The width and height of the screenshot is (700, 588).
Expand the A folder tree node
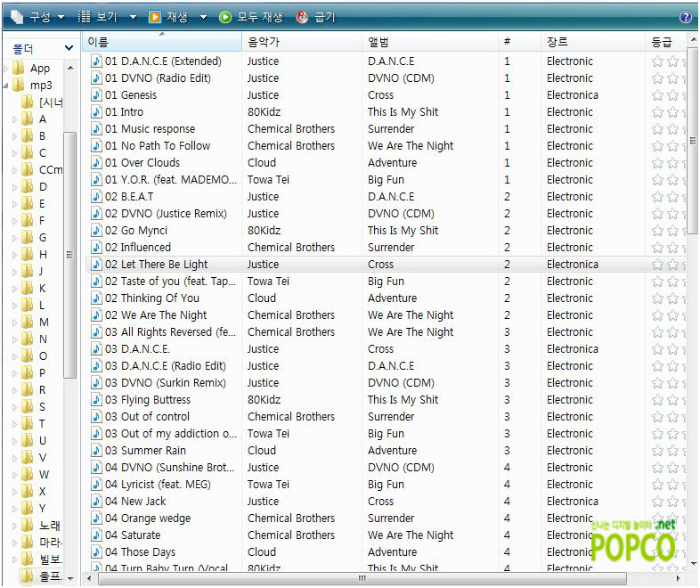point(14,119)
